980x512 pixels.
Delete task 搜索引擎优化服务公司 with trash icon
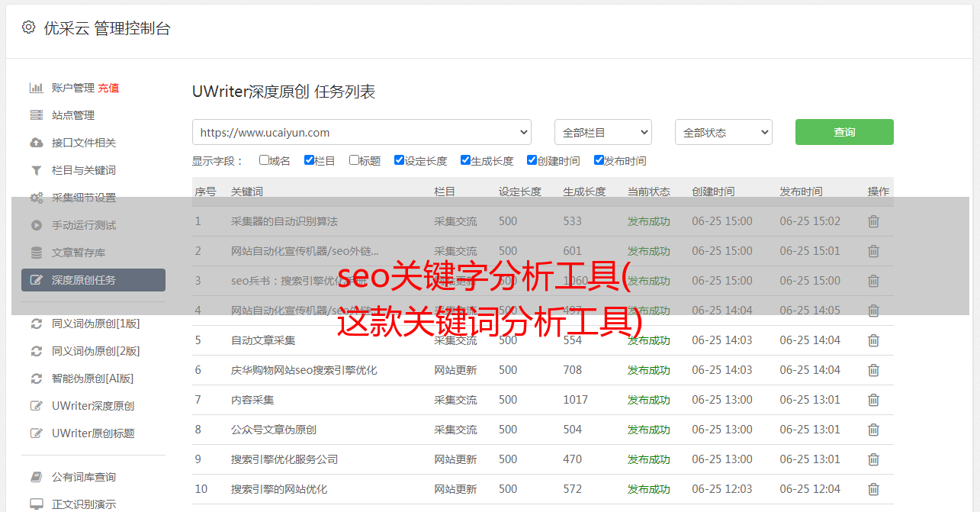(x=874, y=459)
